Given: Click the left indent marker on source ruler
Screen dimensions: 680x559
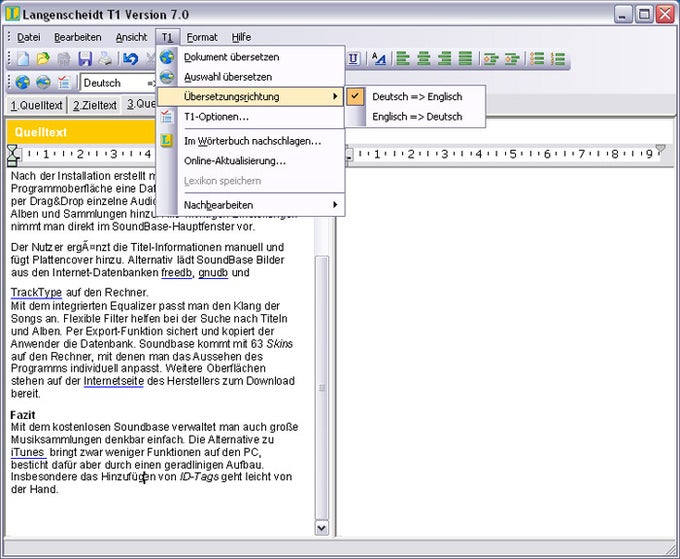Looking at the screenshot, I should 12,155.
